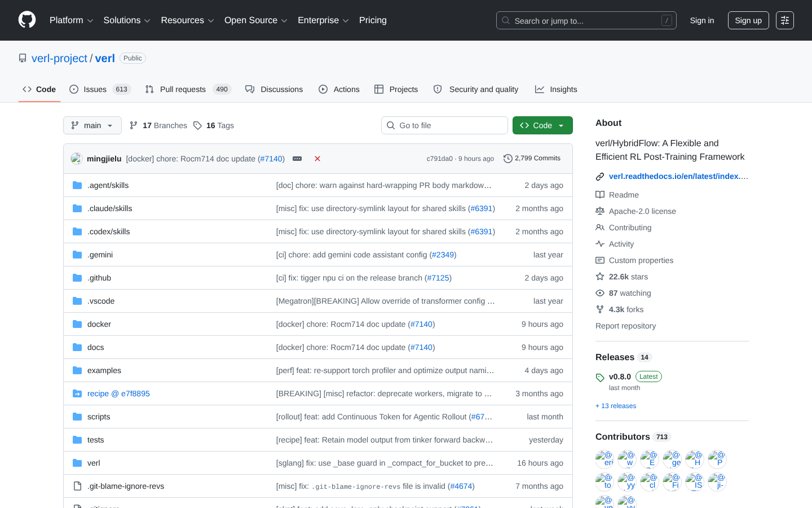
Task: Click the Sign up button
Action: tap(748, 20)
